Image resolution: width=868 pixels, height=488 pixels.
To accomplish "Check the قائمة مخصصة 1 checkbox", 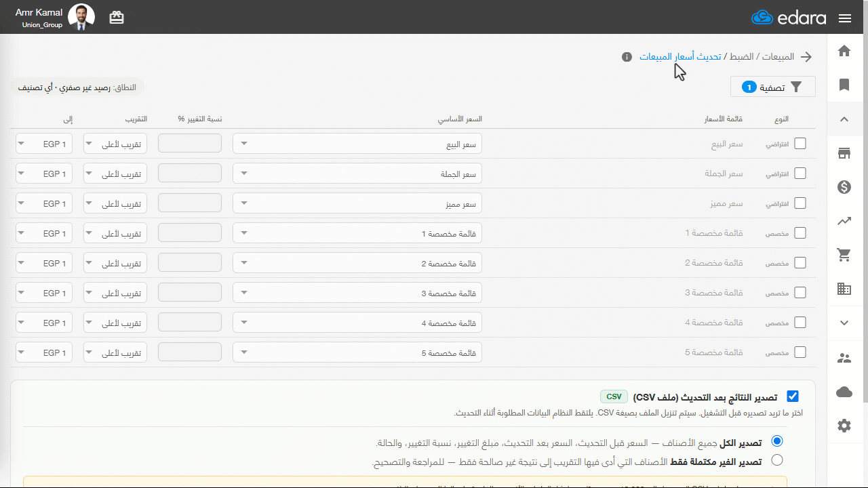I will (x=800, y=233).
